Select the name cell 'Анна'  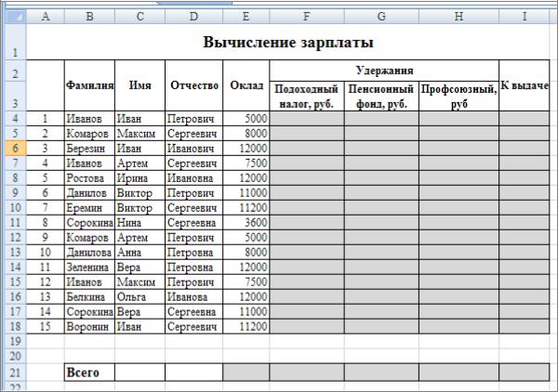point(139,253)
